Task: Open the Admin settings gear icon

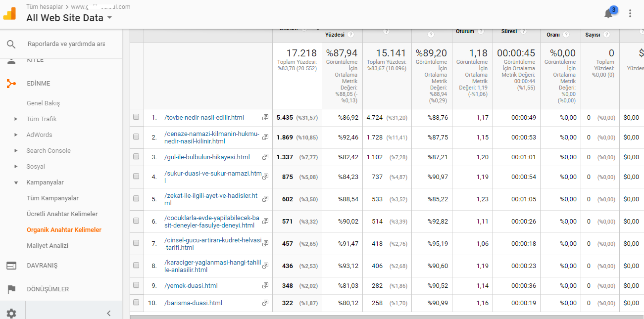Action: (x=11, y=313)
